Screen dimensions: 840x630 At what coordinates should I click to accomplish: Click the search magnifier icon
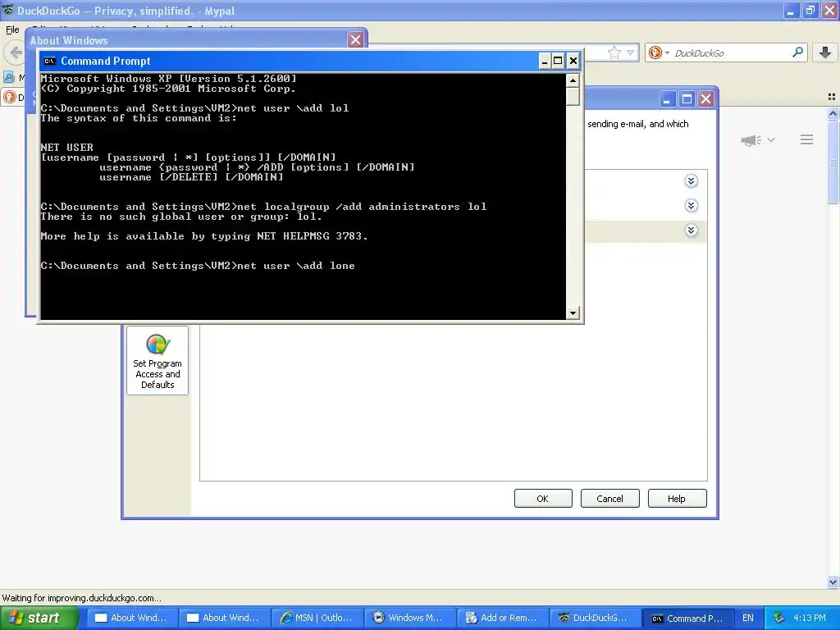(x=797, y=52)
